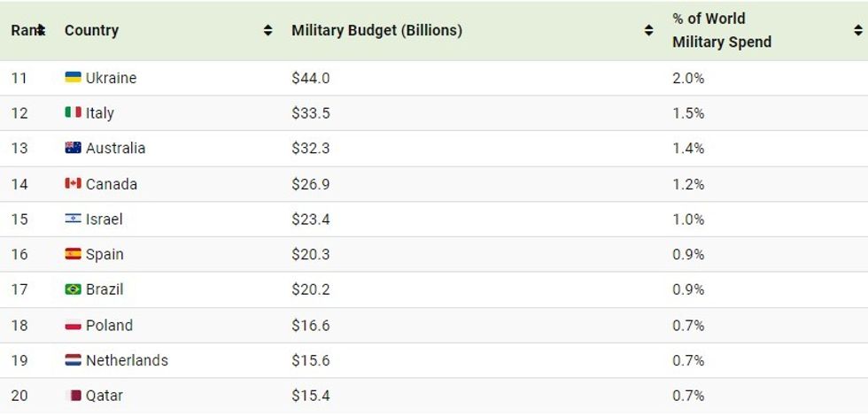
Task: Click the Brazil flag icon
Action: [73, 289]
